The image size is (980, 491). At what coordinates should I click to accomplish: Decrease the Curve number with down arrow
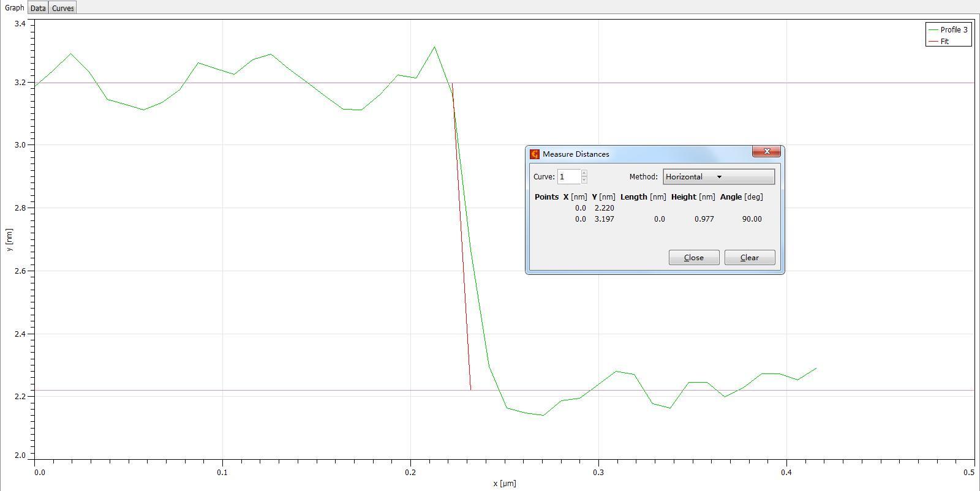[x=584, y=180]
